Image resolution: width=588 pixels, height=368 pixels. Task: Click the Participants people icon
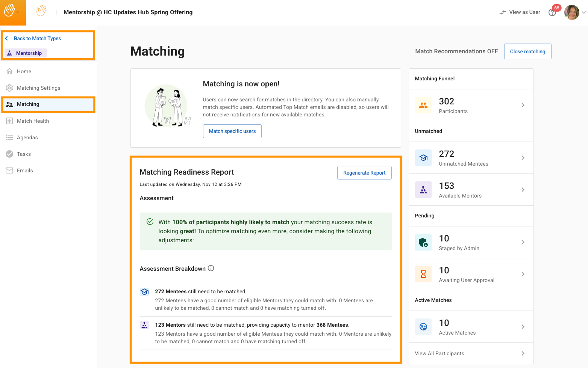423,105
